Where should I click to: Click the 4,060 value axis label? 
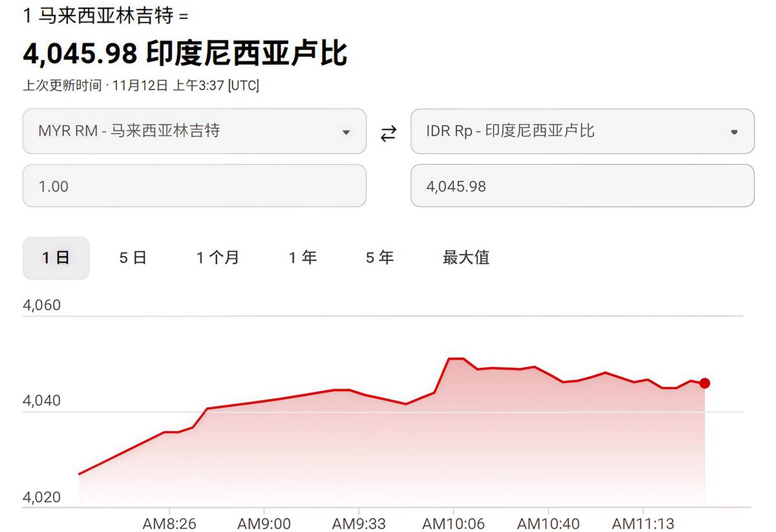pos(41,305)
